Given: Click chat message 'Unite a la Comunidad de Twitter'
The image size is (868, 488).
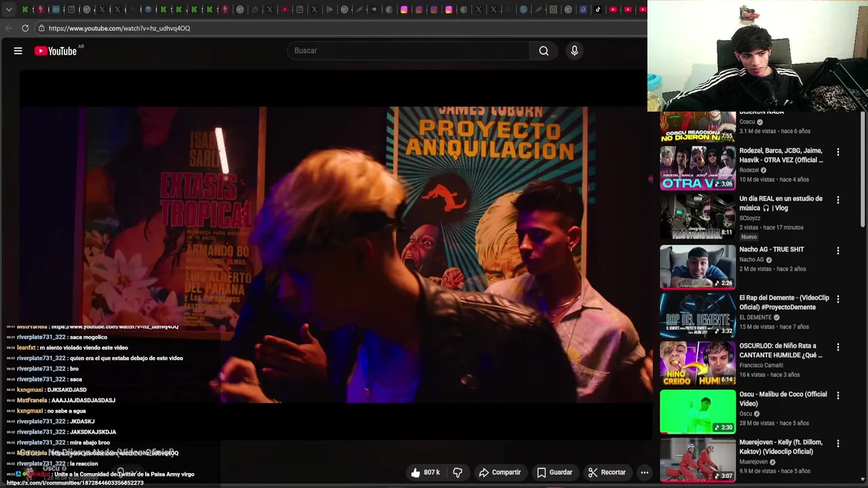Looking at the screenshot, I should click(124, 474).
